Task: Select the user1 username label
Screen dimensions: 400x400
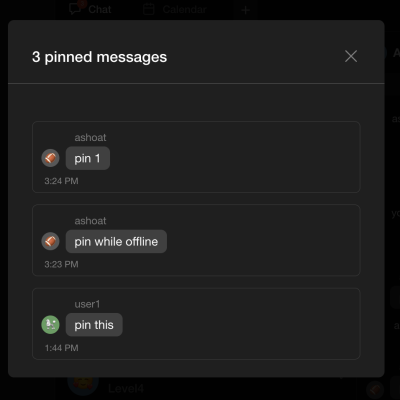Action: click(87, 304)
